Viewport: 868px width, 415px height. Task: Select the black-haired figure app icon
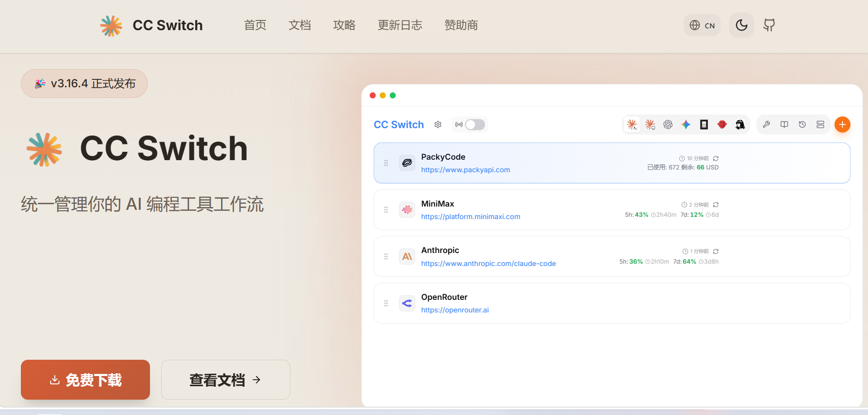coord(740,124)
